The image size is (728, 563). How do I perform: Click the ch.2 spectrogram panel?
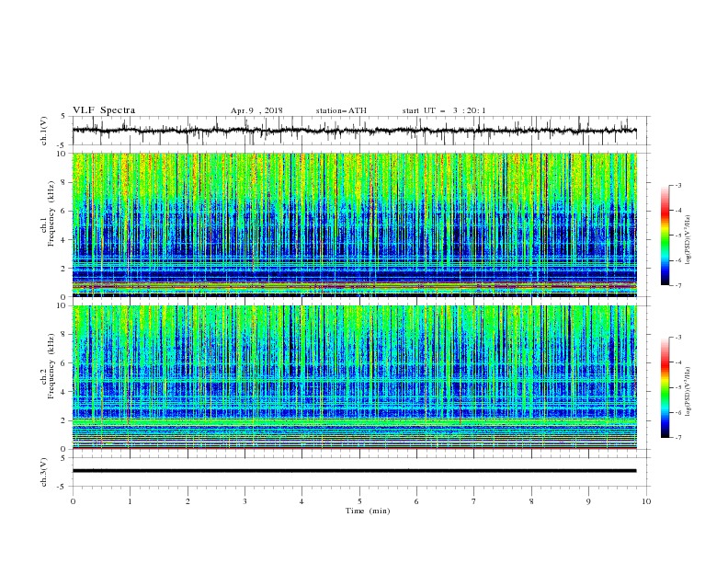(x=355, y=377)
